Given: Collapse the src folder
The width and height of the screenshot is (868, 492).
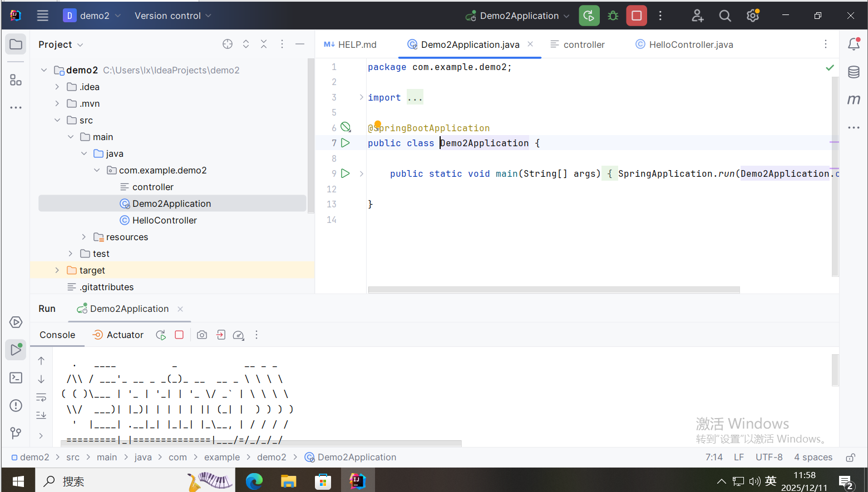Looking at the screenshot, I should [x=57, y=120].
